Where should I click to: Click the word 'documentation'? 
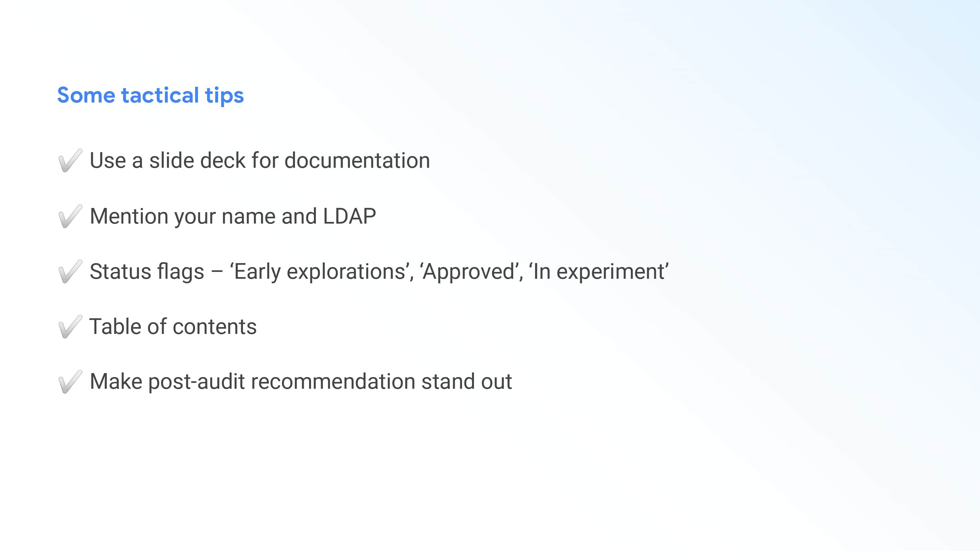pos(357,161)
